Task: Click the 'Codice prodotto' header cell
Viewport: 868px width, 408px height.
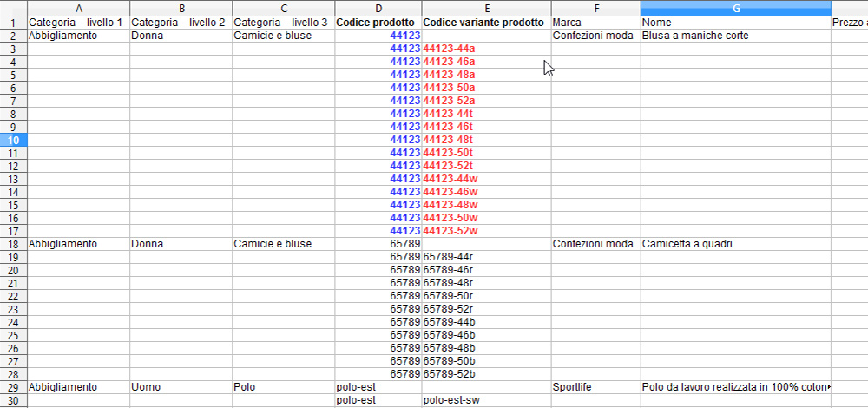Action: point(378,23)
